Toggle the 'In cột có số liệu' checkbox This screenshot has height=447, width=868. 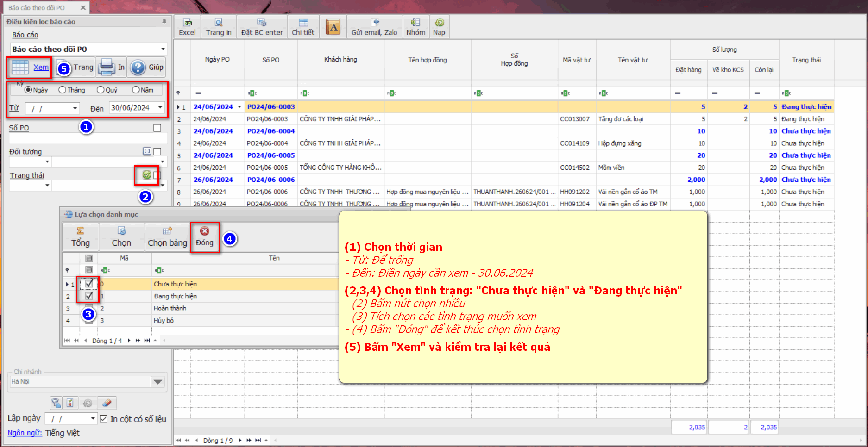(x=104, y=419)
